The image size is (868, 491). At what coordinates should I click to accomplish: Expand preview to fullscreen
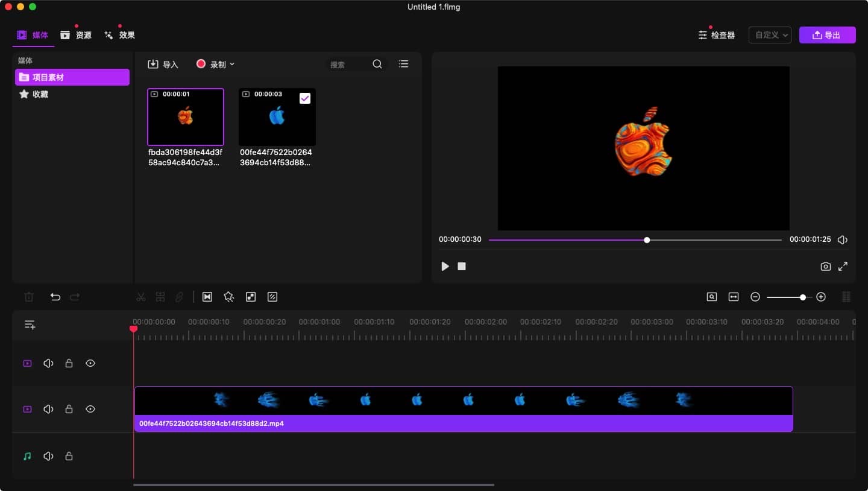(x=843, y=266)
